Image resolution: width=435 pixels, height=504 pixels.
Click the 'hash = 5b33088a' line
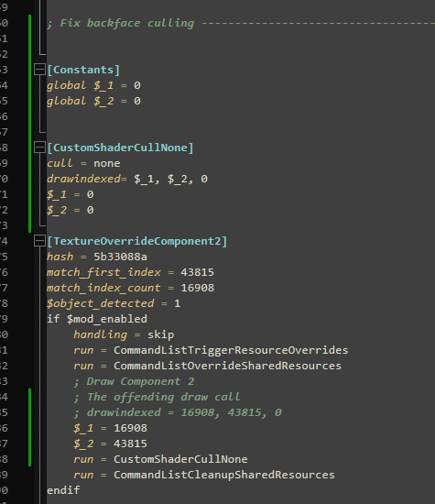pos(97,257)
